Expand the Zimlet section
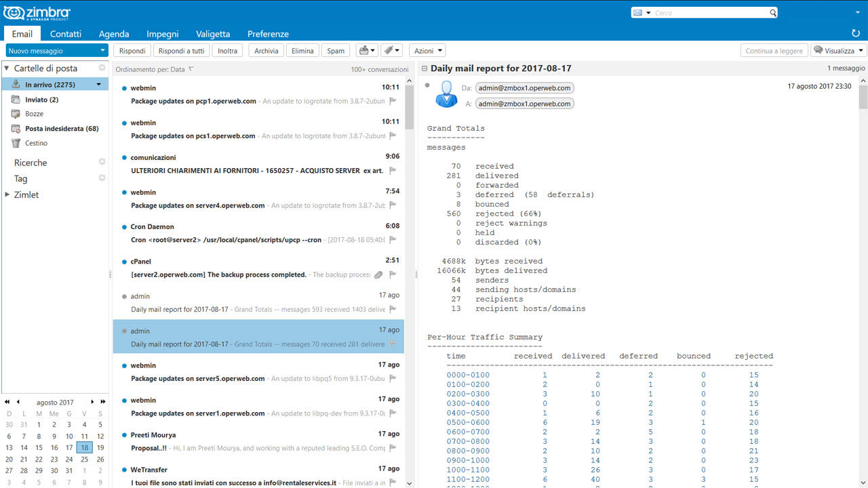This screenshot has width=868, height=488. 7,195
